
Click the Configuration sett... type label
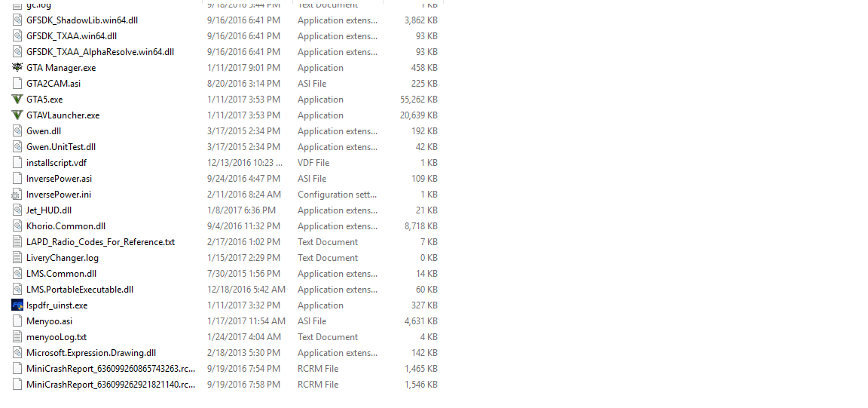pos(337,195)
